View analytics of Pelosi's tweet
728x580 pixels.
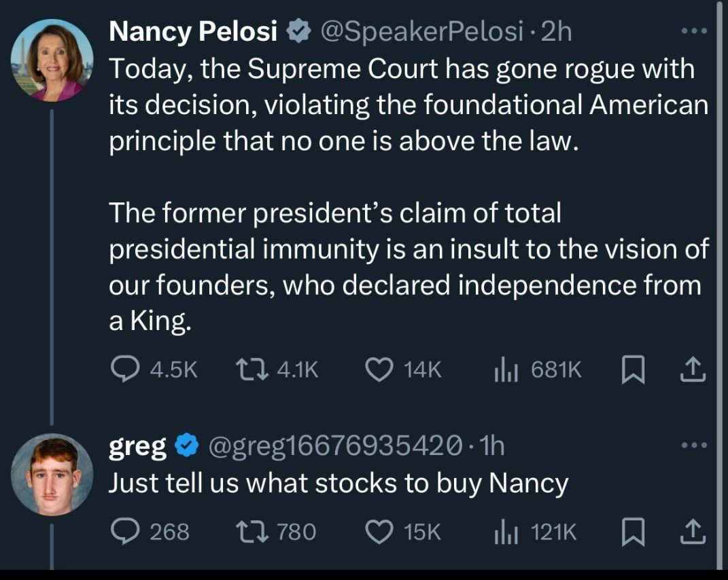(504, 369)
